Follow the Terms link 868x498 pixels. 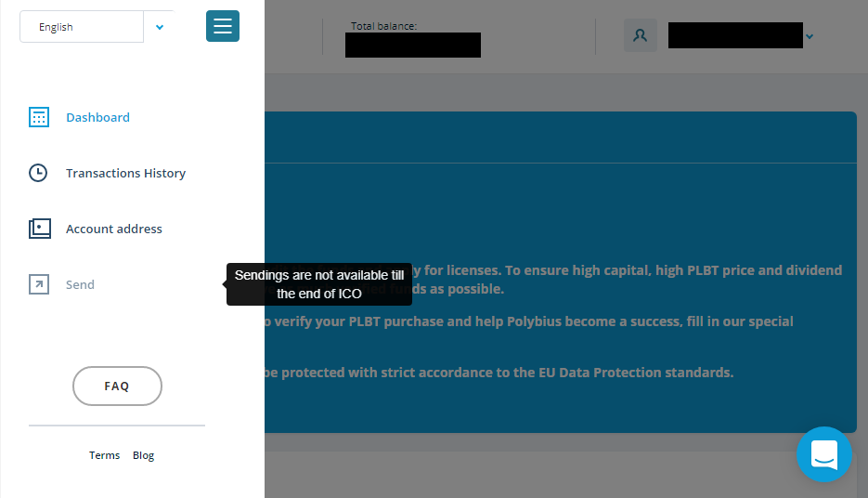(x=105, y=455)
